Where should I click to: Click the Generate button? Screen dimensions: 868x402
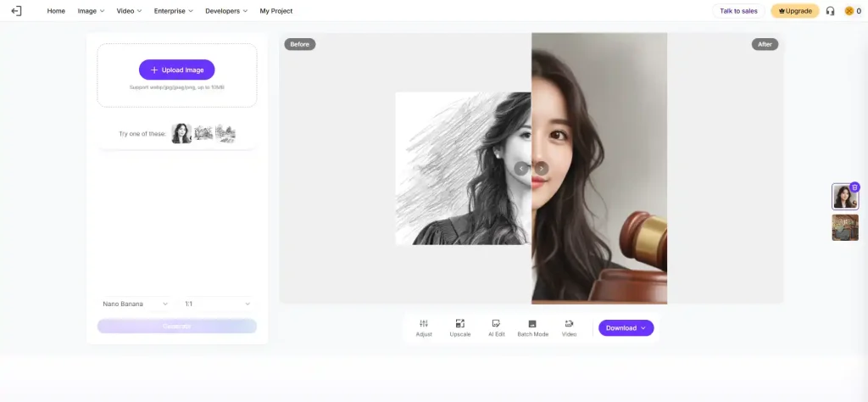click(177, 327)
